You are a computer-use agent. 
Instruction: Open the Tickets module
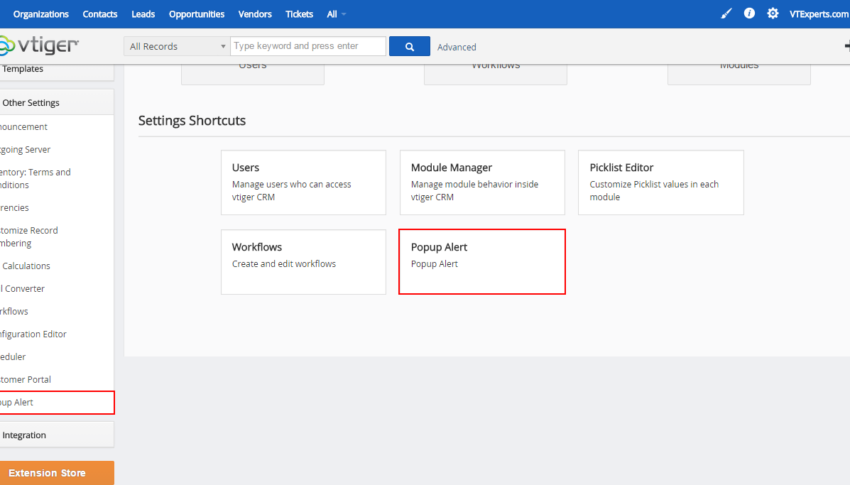point(299,14)
